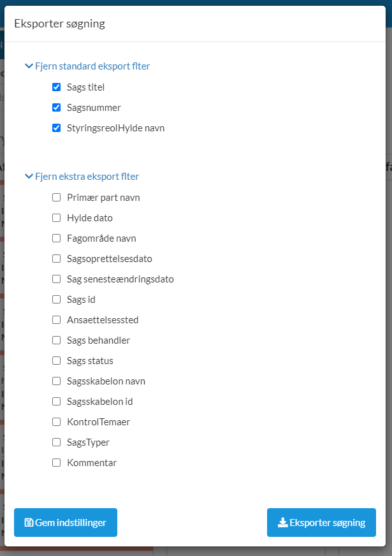Click the download icon in Eksporter søgning
Image resolution: width=392 pixels, height=556 pixels.
point(283,523)
